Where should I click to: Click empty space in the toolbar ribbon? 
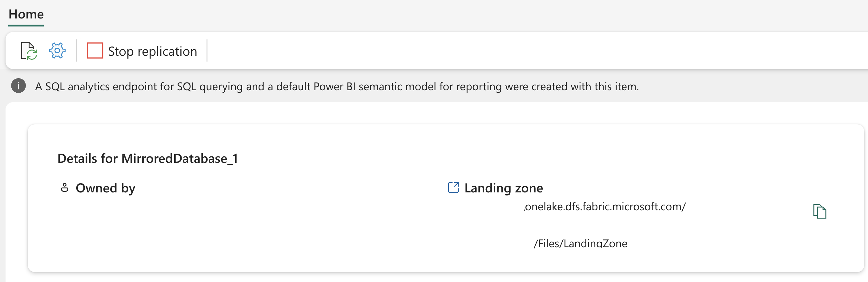coord(505,51)
